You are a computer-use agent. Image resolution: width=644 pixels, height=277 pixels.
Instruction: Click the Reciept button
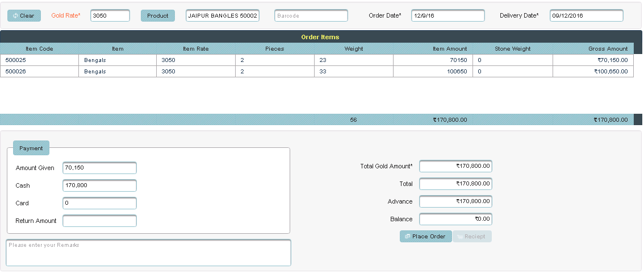472,237
